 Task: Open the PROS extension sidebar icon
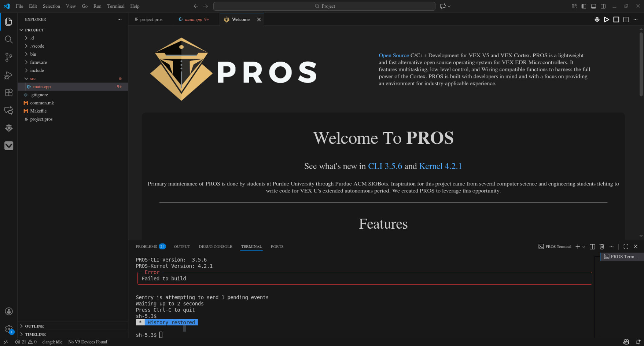[9, 128]
